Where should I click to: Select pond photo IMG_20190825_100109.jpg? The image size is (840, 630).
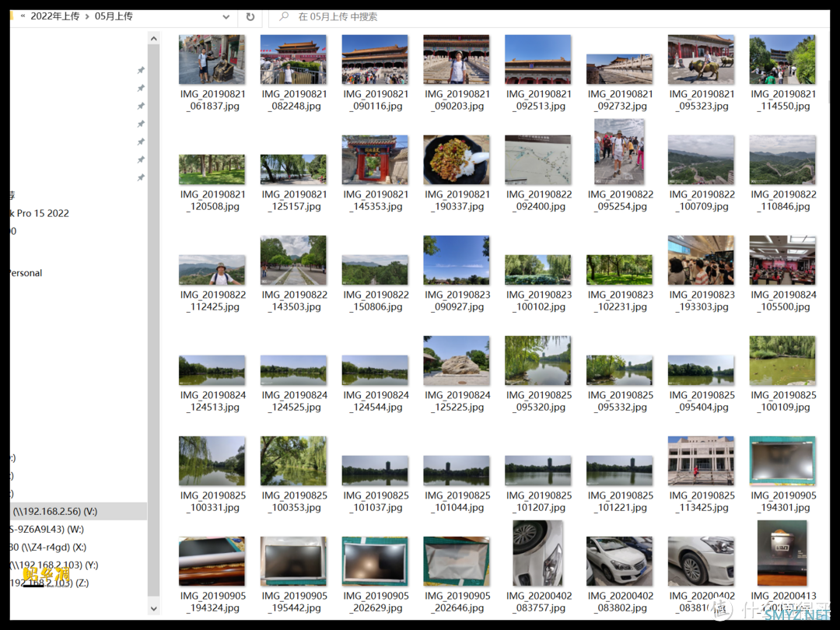coord(782,361)
